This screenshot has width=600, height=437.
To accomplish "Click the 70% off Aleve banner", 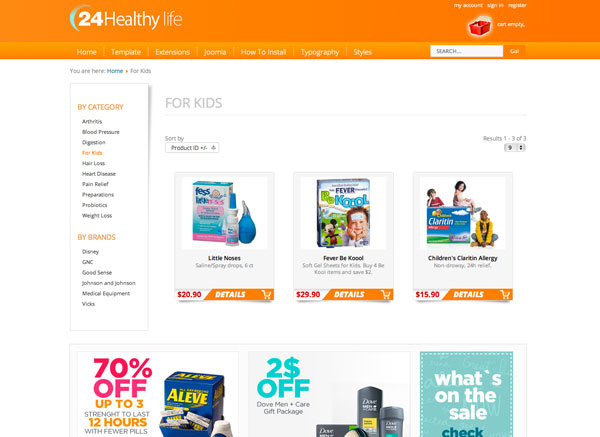I will pyautogui.click(x=158, y=395).
